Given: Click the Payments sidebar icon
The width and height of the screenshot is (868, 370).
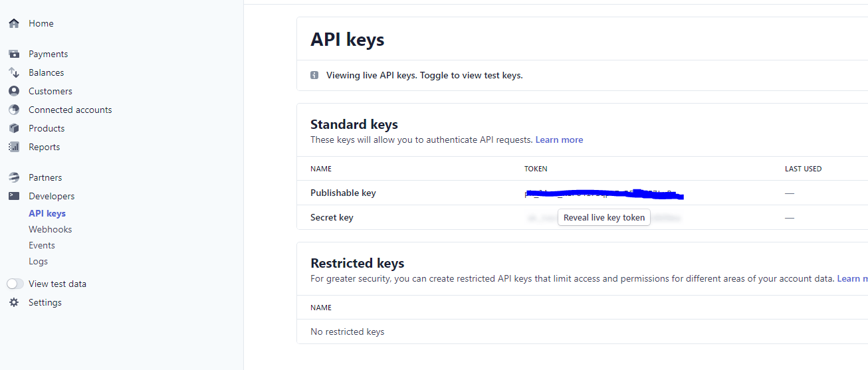Looking at the screenshot, I should [14, 54].
